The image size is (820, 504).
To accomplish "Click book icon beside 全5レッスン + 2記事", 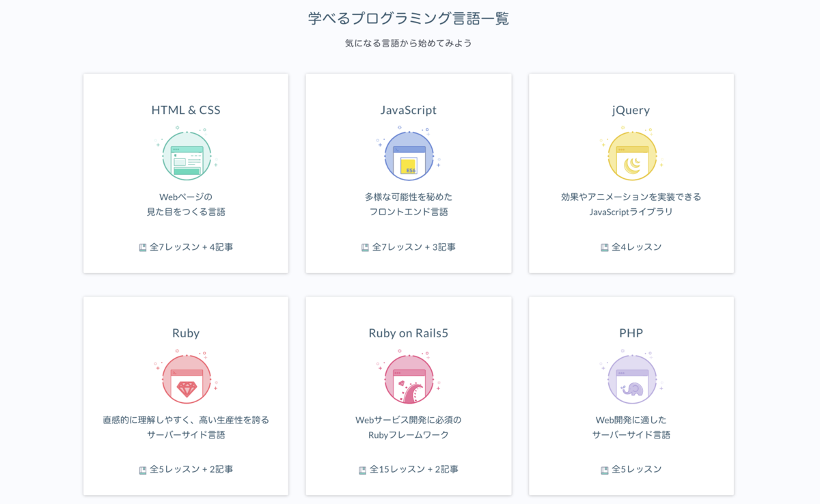I will (x=143, y=470).
